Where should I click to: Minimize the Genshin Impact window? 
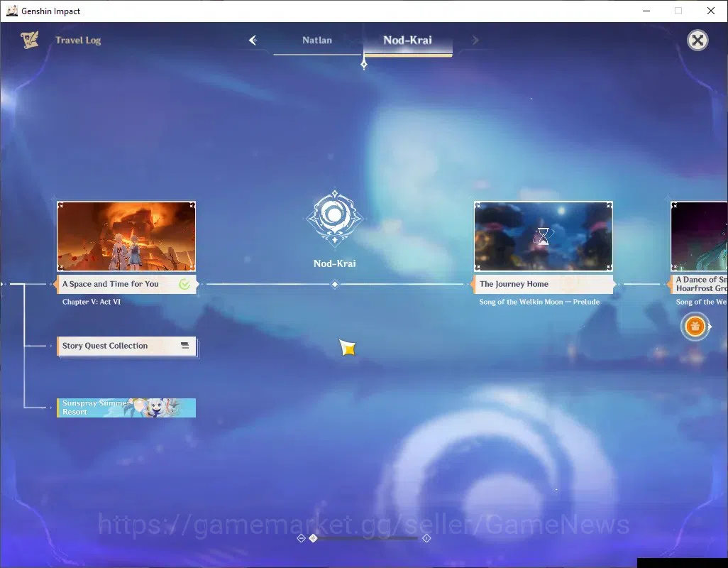point(646,11)
